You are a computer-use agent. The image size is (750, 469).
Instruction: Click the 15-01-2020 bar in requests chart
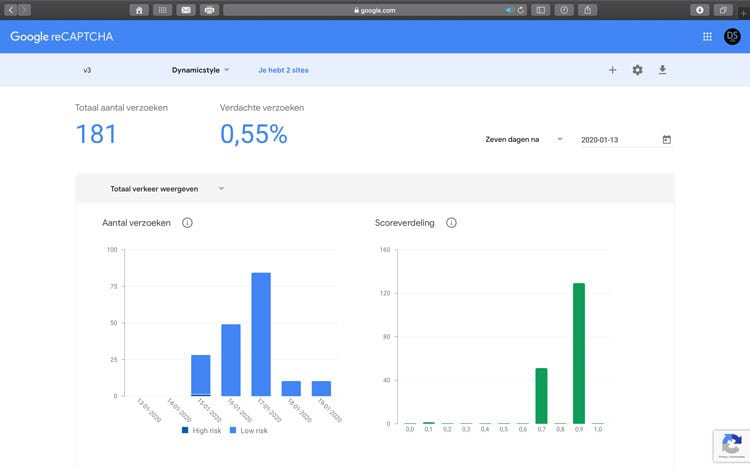201,375
